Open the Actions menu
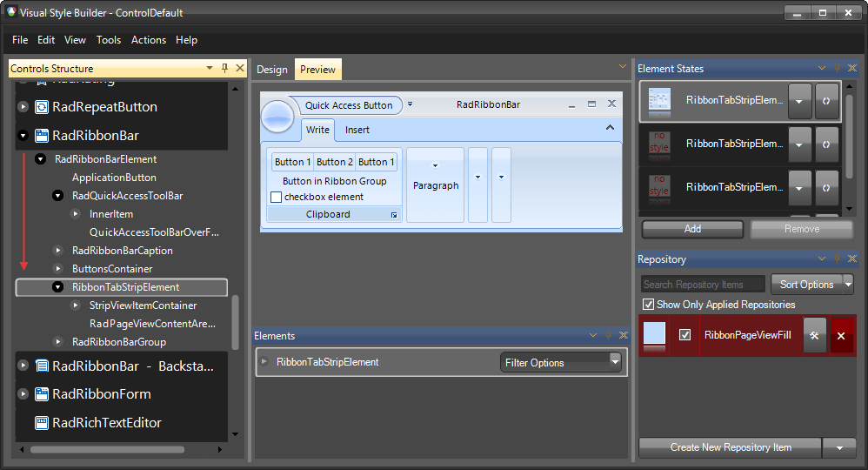This screenshot has width=868, height=470. tap(149, 40)
